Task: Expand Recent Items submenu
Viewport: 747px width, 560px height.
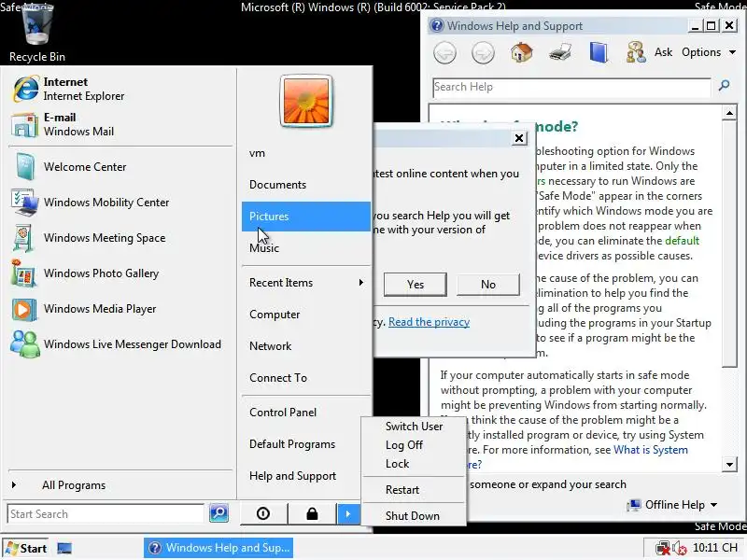Action: 306,283
